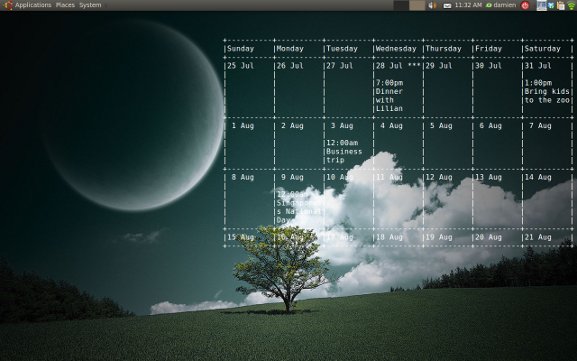Image resolution: width=577 pixels, height=361 pixels.
Task: Click the 7:00pm Dinner with Lilian event
Action: [x=389, y=96]
